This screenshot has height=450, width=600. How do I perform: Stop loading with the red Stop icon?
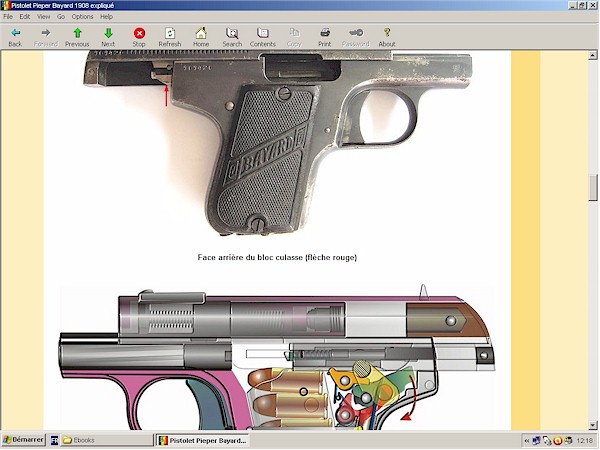[139, 37]
